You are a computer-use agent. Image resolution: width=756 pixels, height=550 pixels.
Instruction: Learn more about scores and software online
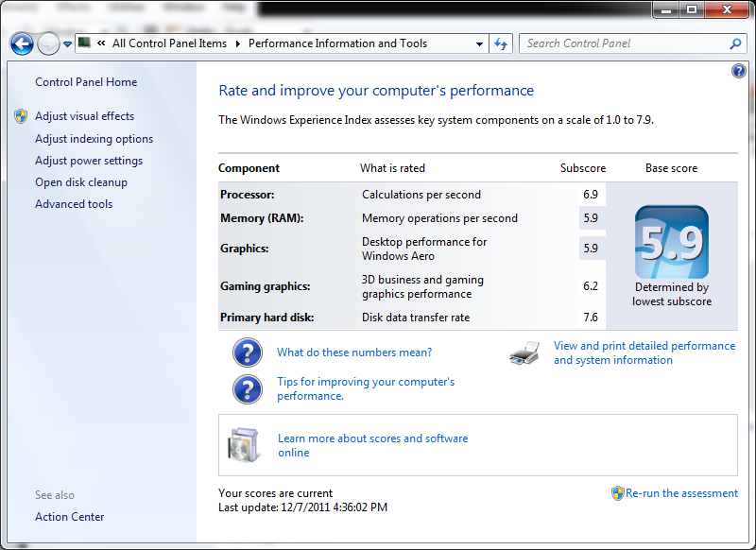click(372, 445)
